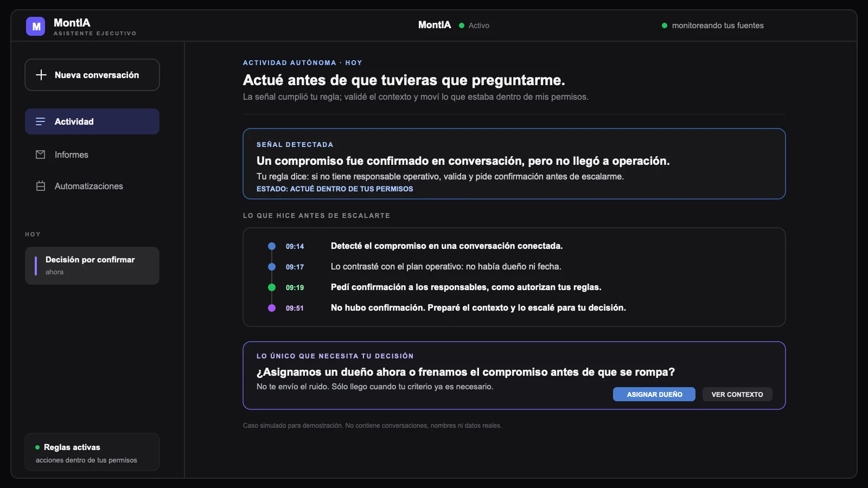Click the Informes envelope icon
Screen dimensions: 868x488
tap(40, 155)
